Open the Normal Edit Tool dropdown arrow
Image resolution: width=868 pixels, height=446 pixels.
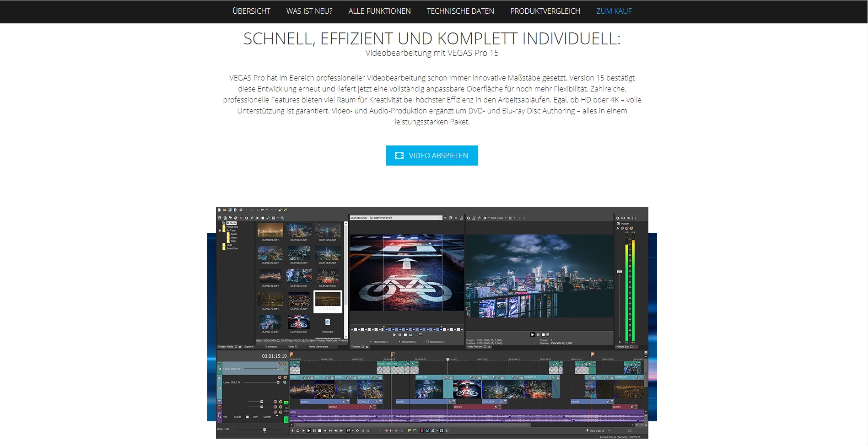coord(353,430)
